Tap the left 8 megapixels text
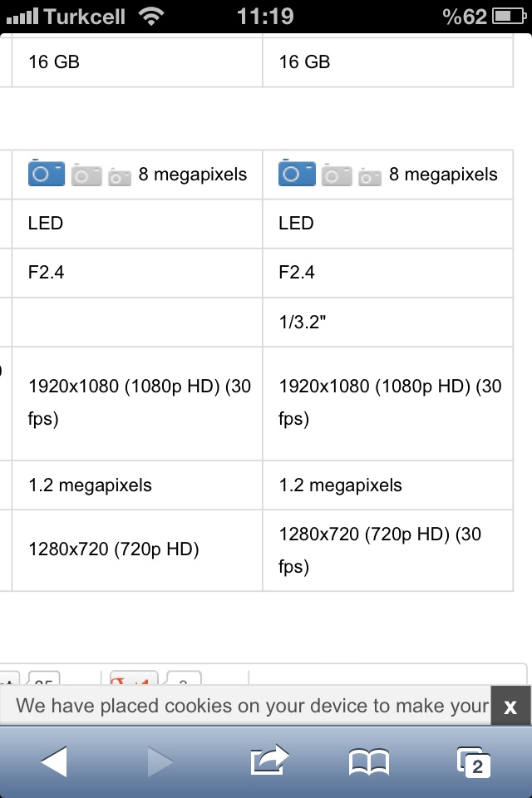 [x=193, y=175]
